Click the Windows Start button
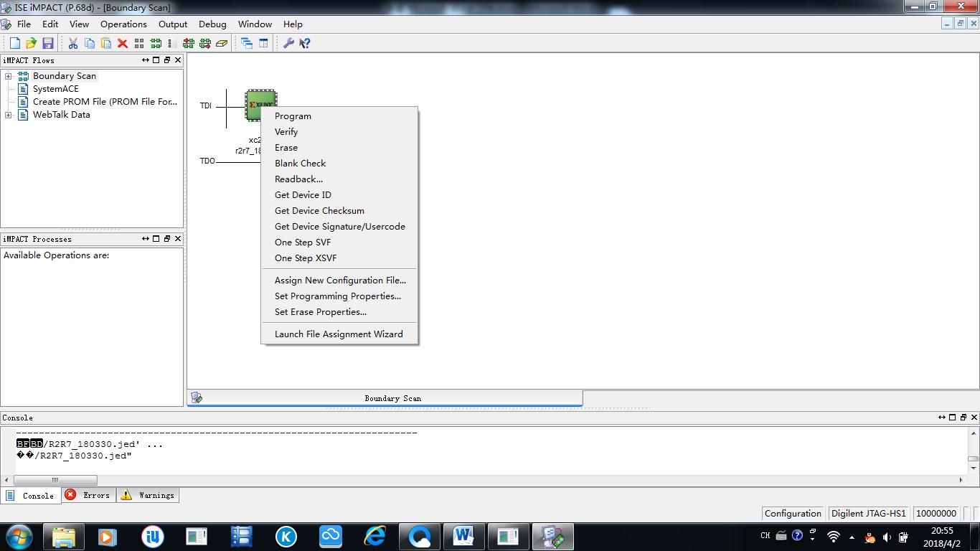 [x=19, y=536]
